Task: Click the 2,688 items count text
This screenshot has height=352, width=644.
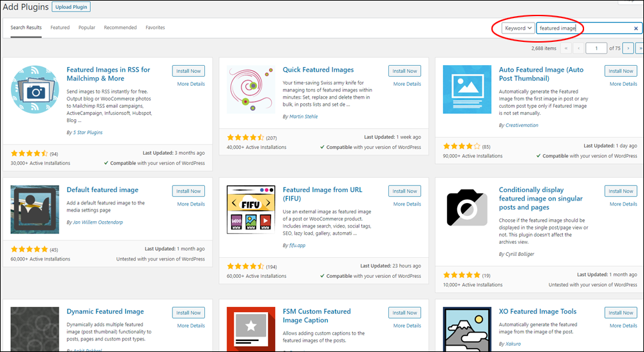Action: [x=544, y=48]
